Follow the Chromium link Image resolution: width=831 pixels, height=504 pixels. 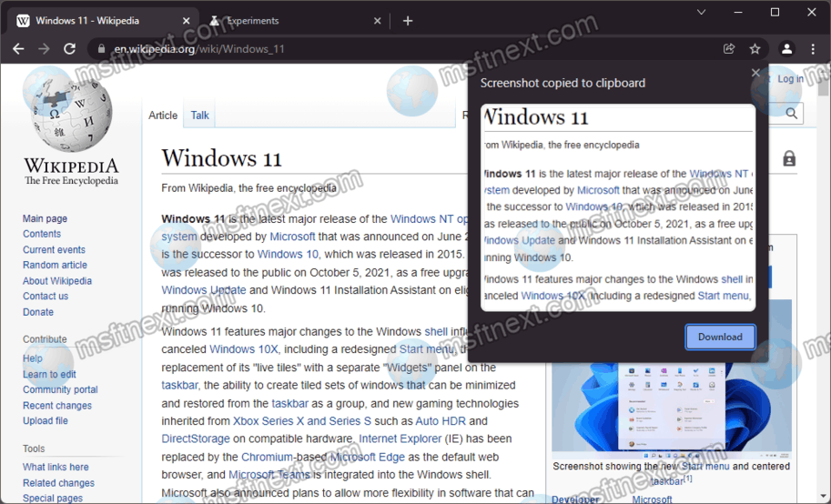coord(267,457)
